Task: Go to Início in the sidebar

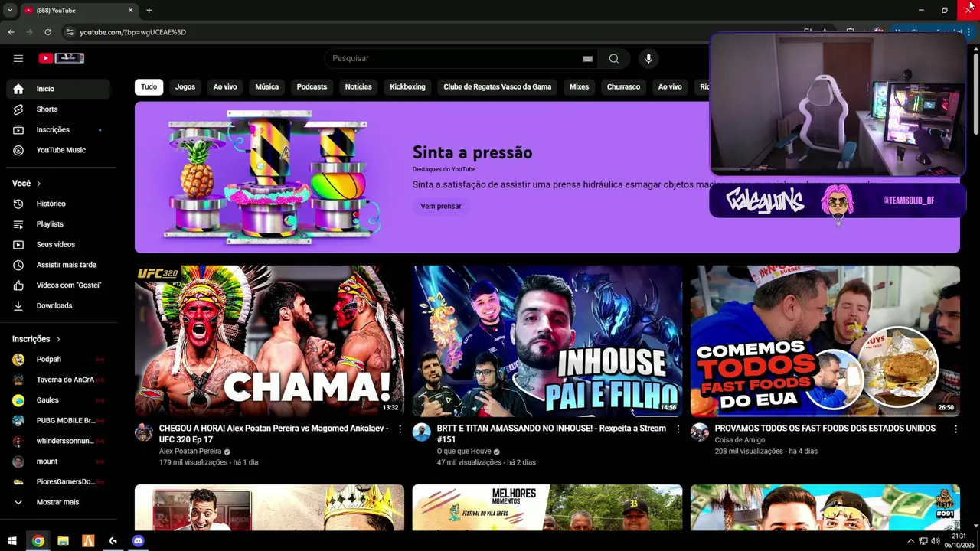Action: point(58,89)
